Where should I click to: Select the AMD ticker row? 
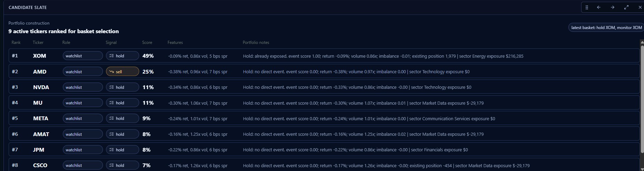point(324,72)
